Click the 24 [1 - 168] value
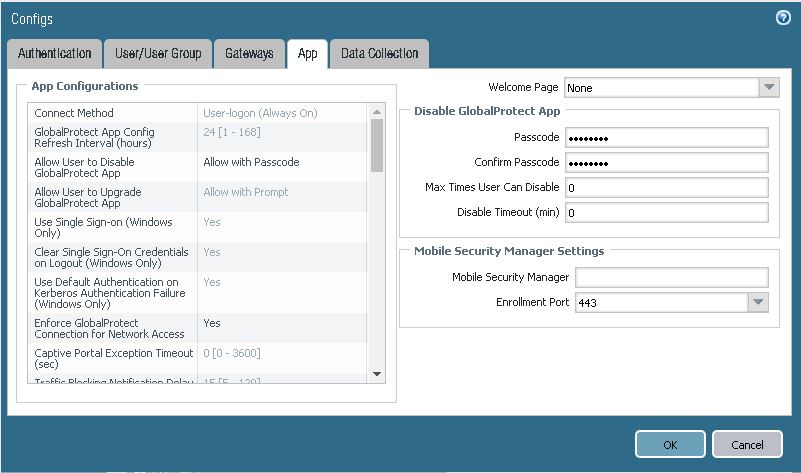This screenshot has width=801, height=473. tap(232, 132)
